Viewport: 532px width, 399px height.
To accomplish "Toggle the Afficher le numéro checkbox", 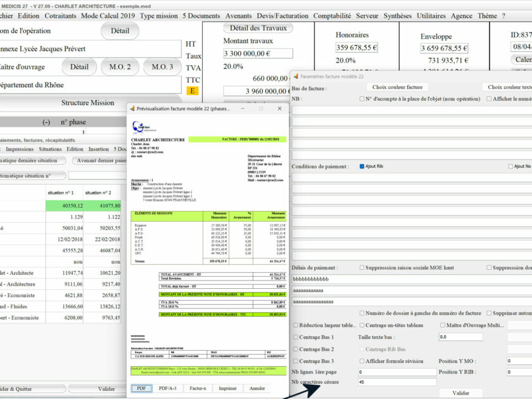I will [489, 99].
